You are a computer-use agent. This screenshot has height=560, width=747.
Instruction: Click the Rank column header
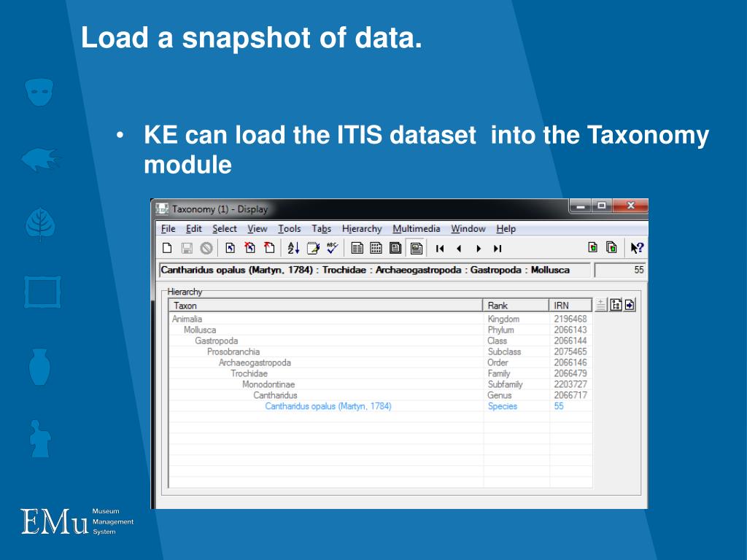click(516, 306)
